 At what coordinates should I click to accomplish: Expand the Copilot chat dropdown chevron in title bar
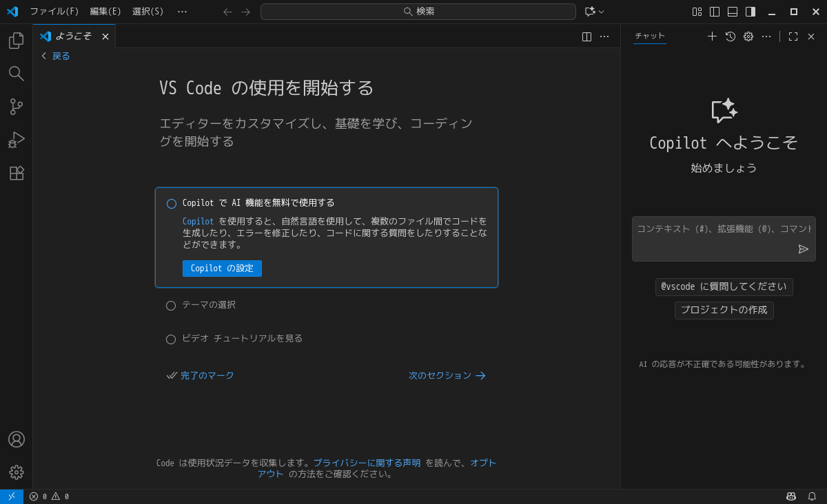tap(602, 12)
